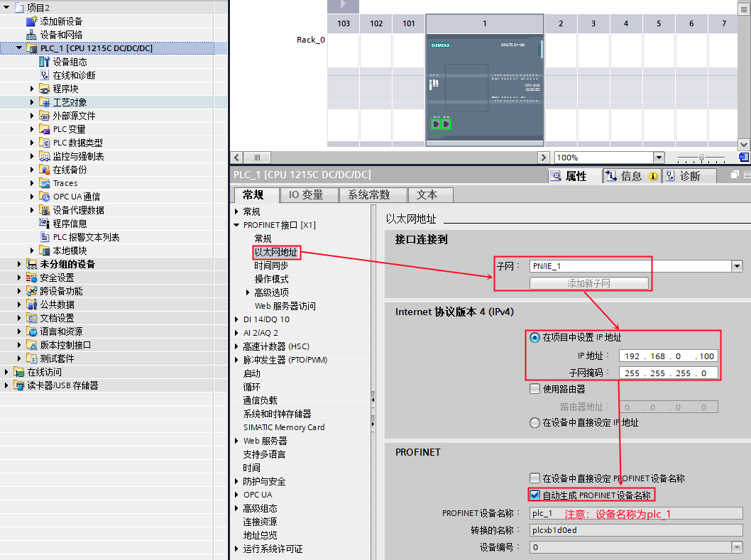Open the 设备编号 dropdown
This screenshot has height=560, width=751.
point(737,547)
